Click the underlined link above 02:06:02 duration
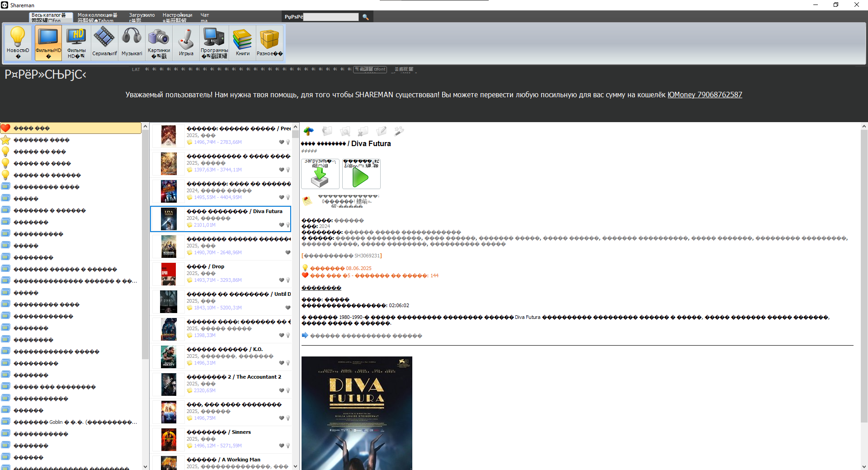The width and height of the screenshot is (868, 470). (x=321, y=288)
